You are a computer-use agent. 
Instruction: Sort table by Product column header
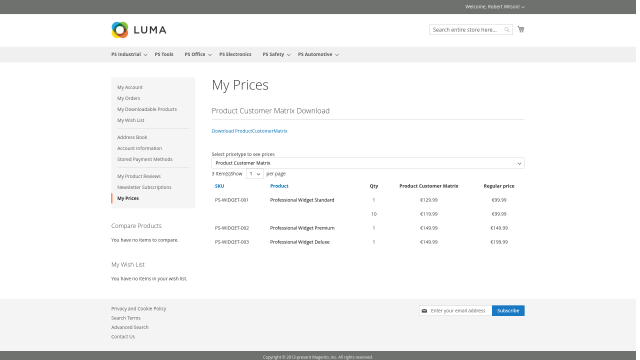tap(279, 186)
